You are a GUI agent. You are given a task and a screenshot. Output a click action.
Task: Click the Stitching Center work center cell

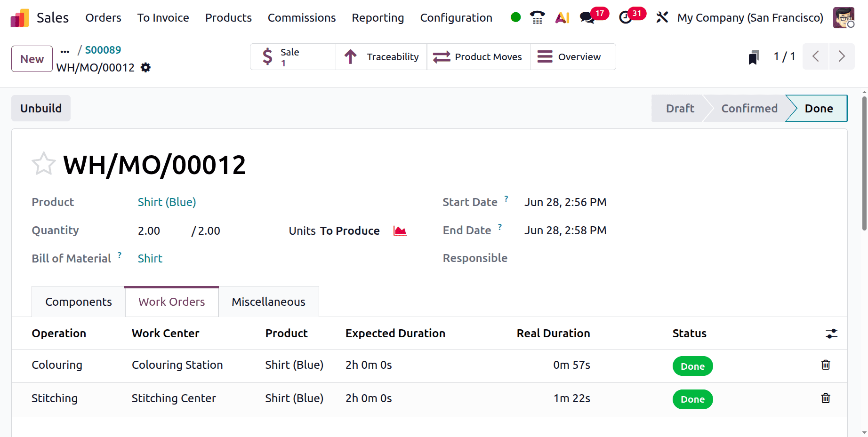[x=174, y=398]
